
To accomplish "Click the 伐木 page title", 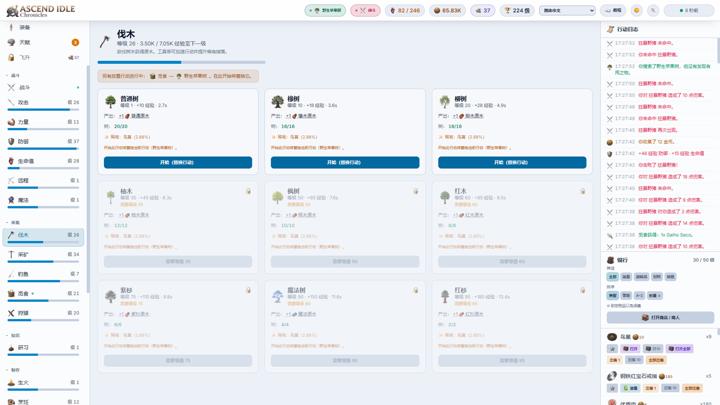I will point(126,34).
